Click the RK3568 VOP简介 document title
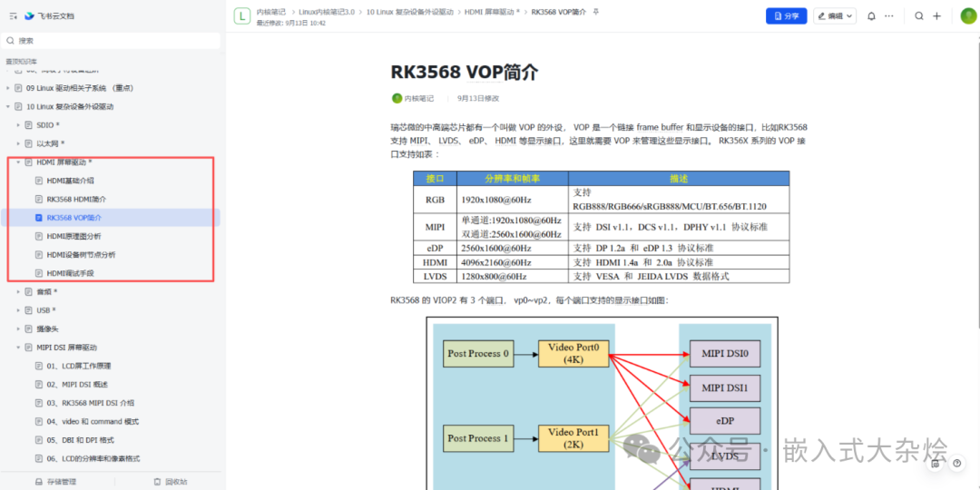The image size is (980, 490). (465, 73)
